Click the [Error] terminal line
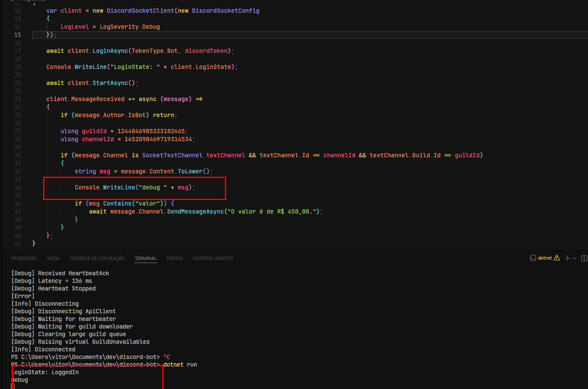This screenshot has height=389, width=588. [23, 296]
